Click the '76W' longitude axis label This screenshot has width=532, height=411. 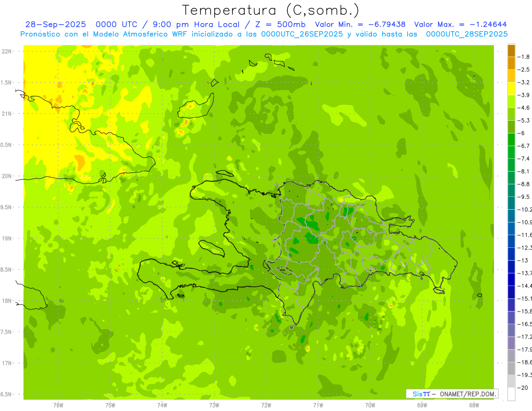[x=58, y=406]
